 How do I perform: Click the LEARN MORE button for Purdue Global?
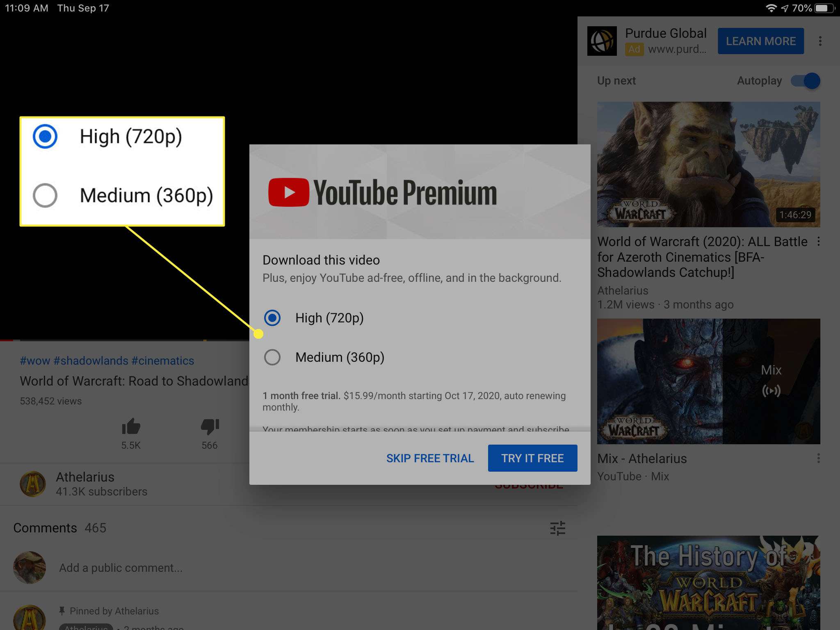pos(761,41)
